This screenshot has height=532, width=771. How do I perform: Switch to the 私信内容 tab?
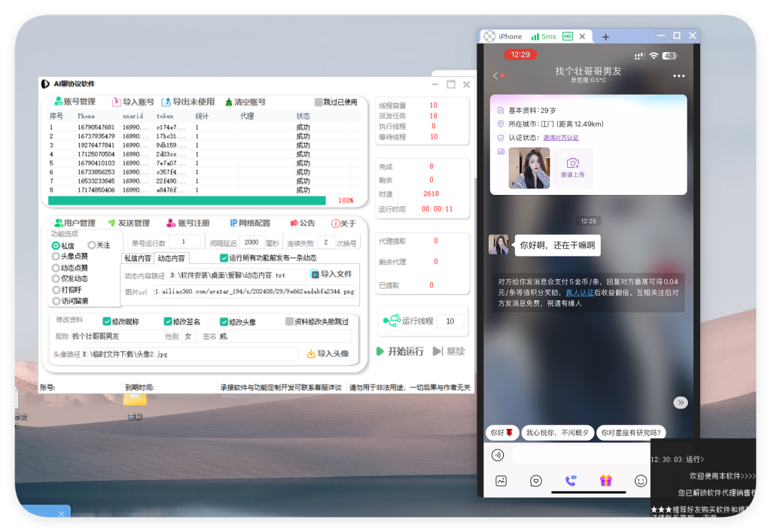138,258
